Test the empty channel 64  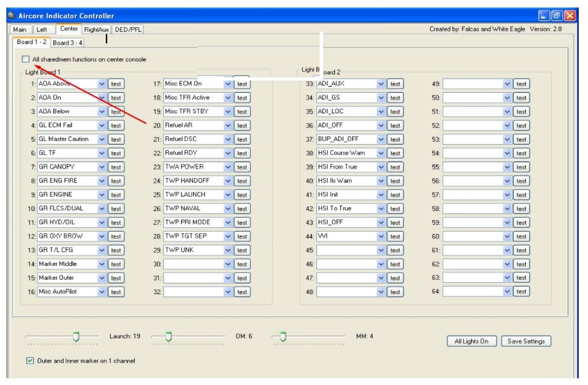pos(521,292)
